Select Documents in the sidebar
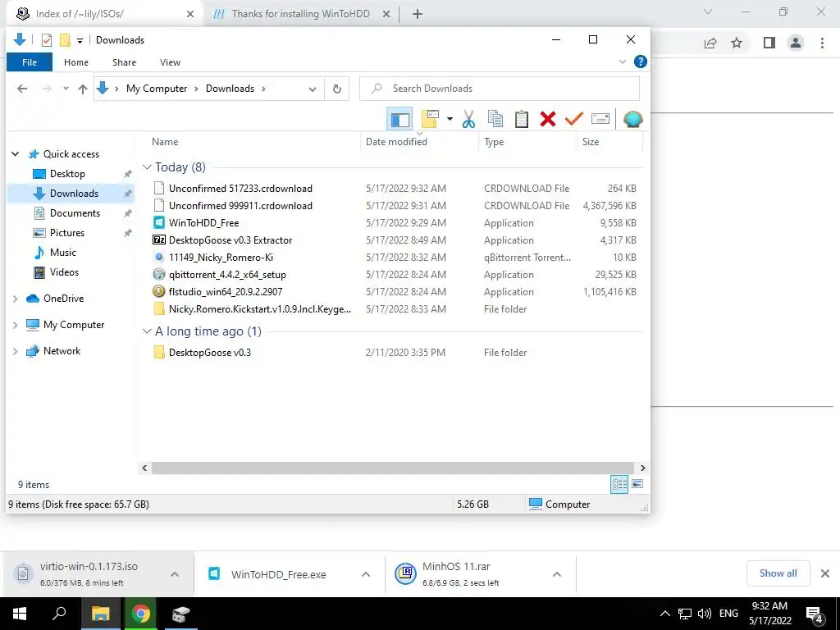Viewport: 840px width, 630px height. tap(75, 213)
